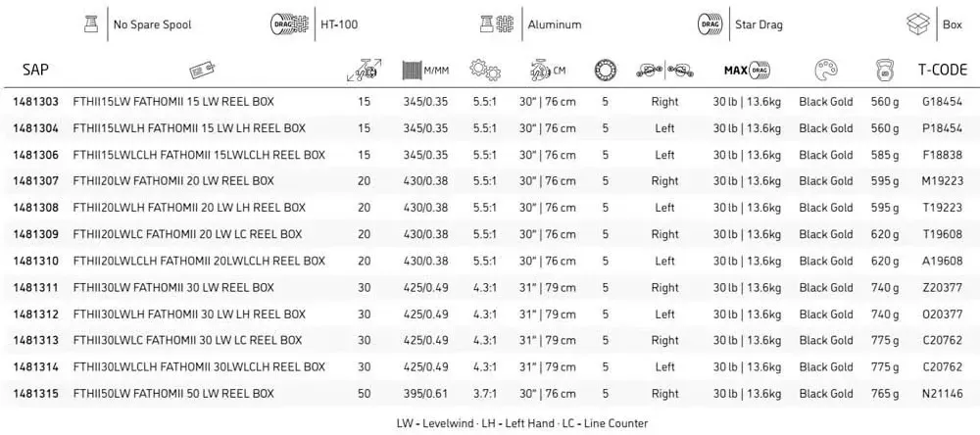Click the line capacity M/MM icon
This screenshot has width=980, height=435.
(425, 71)
